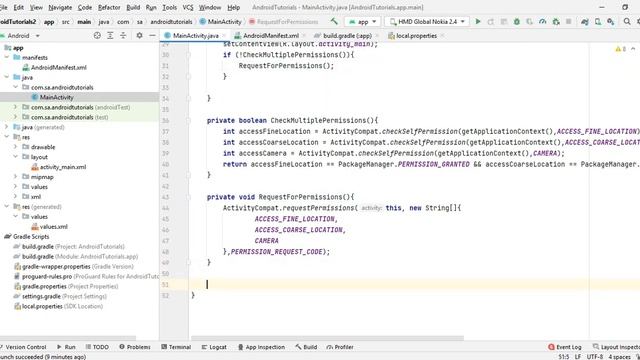Expand the drawable folder
640x360 pixels.
(16, 147)
